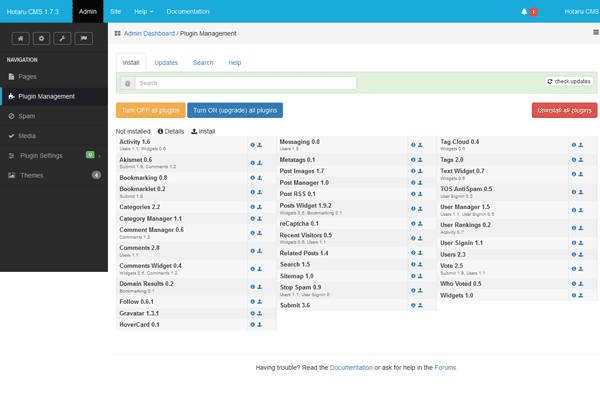Switch to the Updates tab
The image size is (600, 400).
click(166, 62)
